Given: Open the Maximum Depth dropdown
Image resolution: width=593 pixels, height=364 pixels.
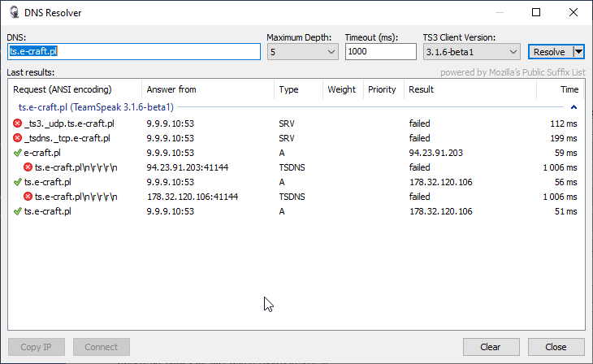Looking at the screenshot, I should pyautogui.click(x=302, y=52).
